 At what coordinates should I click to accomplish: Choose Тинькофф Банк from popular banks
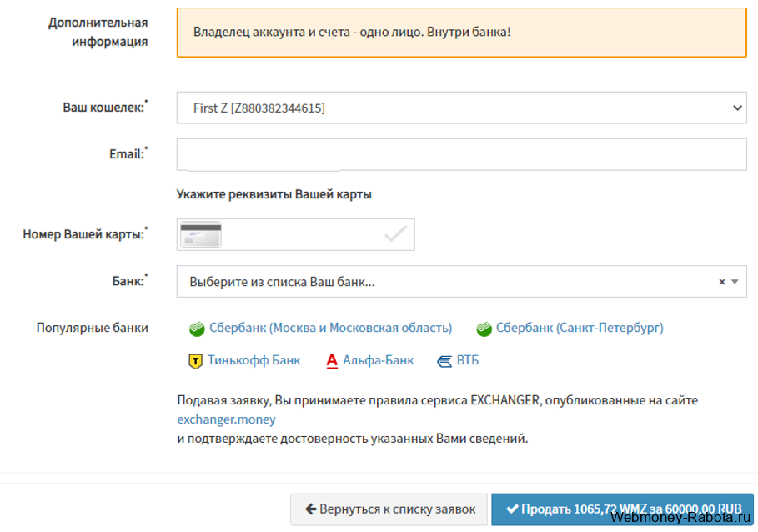click(254, 360)
